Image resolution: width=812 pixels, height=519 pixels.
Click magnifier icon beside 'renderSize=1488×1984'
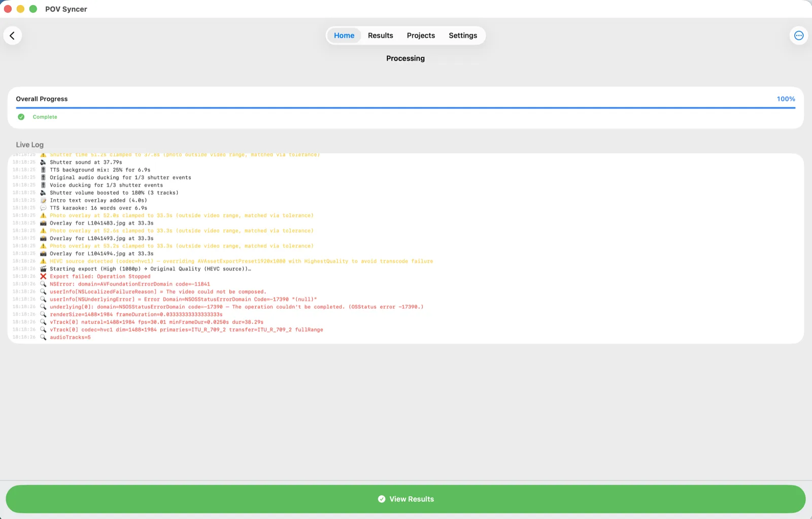[x=43, y=315]
